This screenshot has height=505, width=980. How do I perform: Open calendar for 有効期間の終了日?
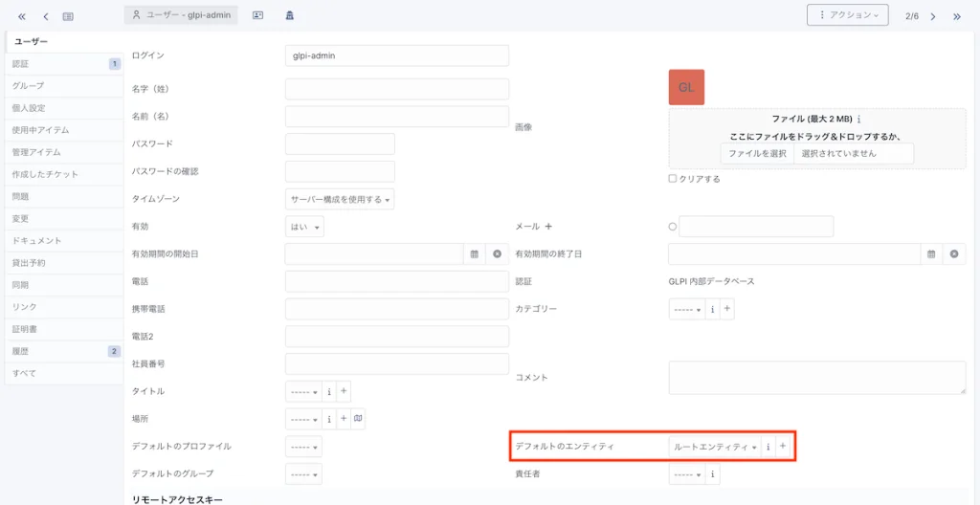[x=931, y=253]
